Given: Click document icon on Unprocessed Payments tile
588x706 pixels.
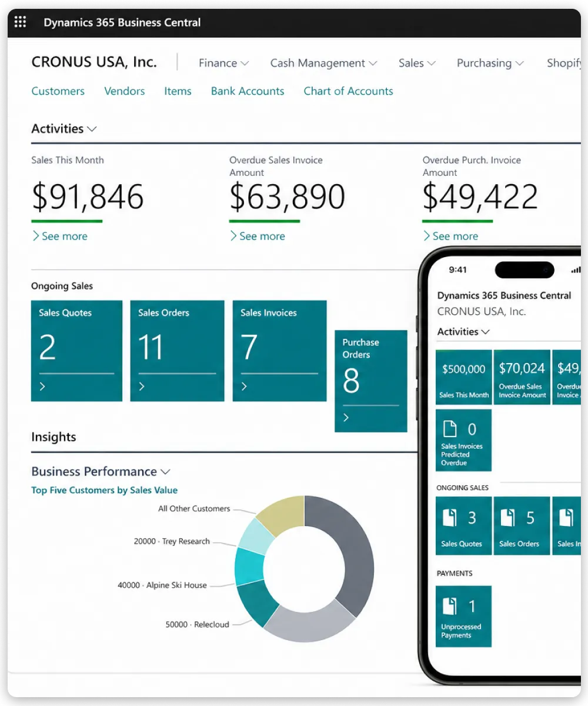Looking at the screenshot, I should tap(449, 606).
